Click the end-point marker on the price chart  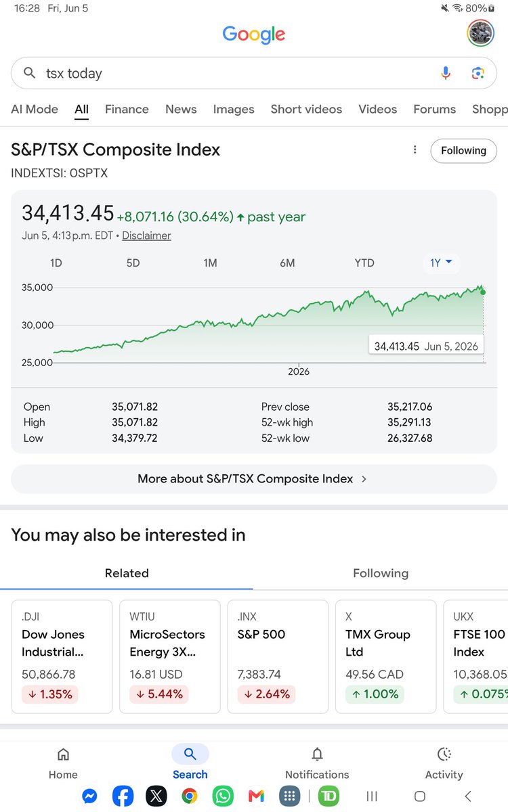482,292
